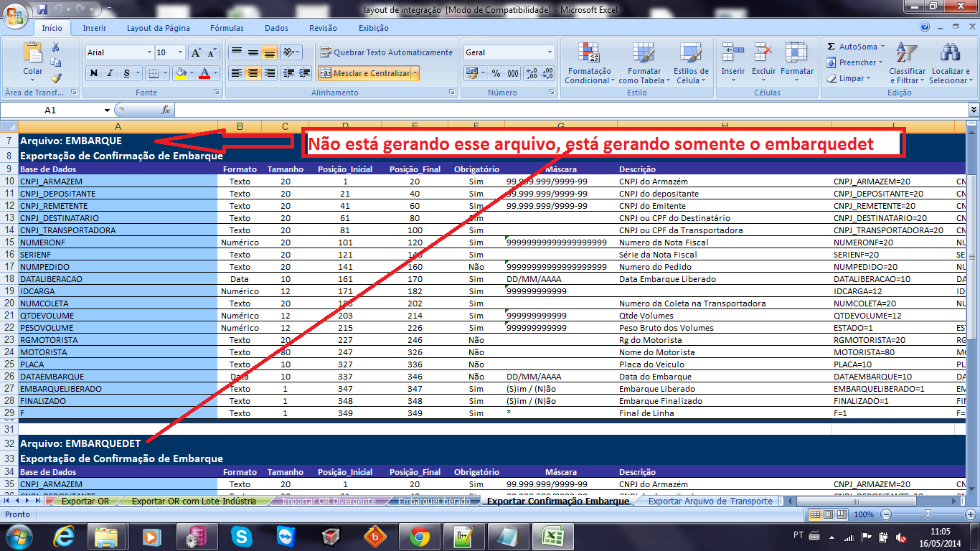Image resolution: width=980 pixels, height=551 pixels.
Task: Go to the Fórmulas tab
Action: [x=227, y=28]
